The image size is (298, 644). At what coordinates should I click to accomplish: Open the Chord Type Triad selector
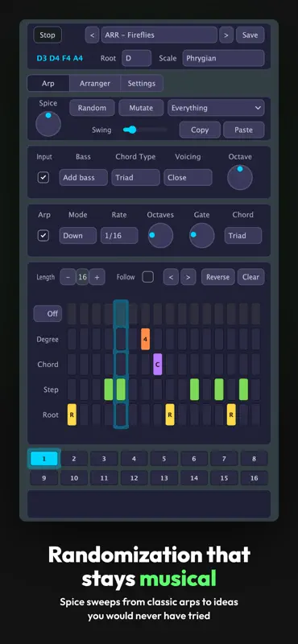[x=135, y=177]
